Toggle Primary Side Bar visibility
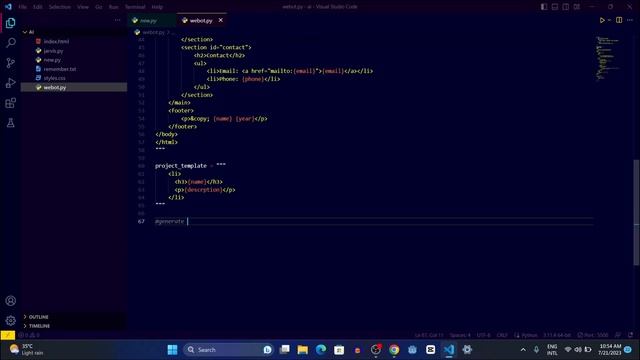Image resolution: width=640 pixels, height=360 pixels. tap(544, 7)
